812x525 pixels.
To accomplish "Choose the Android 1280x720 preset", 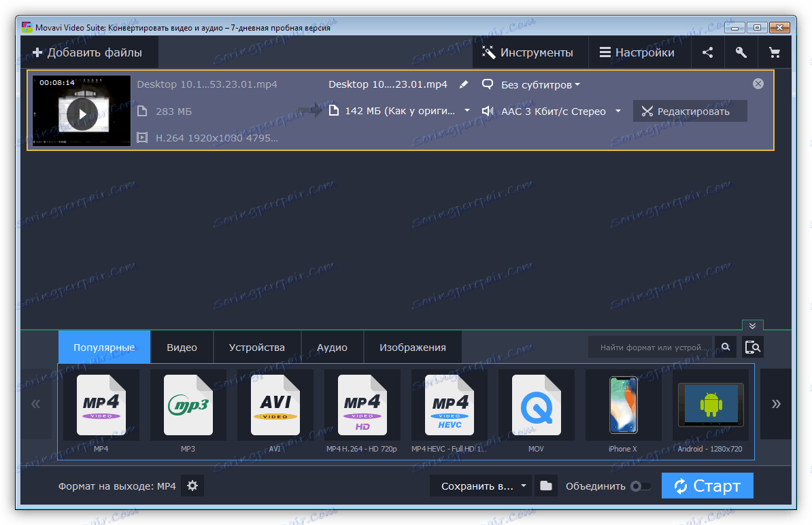I will (x=710, y=405).
